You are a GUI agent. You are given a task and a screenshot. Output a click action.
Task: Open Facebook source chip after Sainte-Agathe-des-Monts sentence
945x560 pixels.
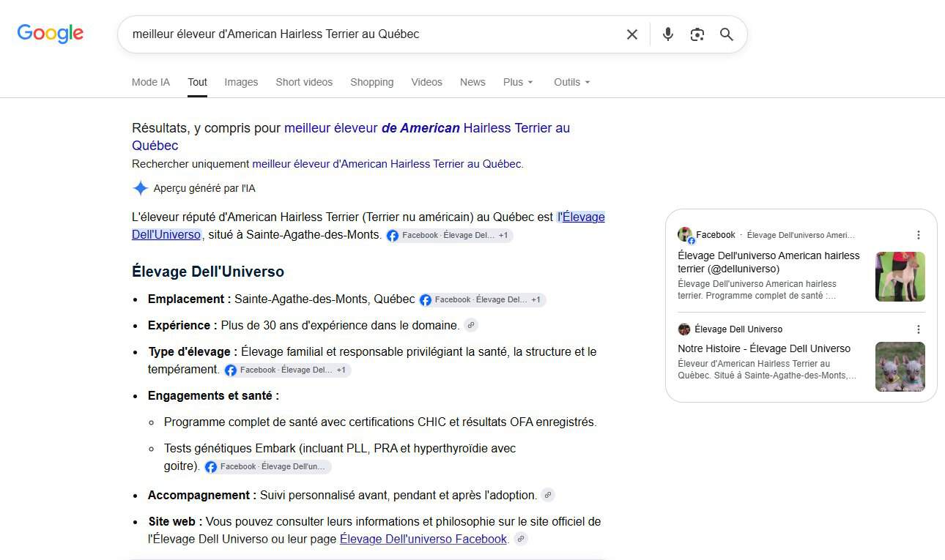(449, 235)
